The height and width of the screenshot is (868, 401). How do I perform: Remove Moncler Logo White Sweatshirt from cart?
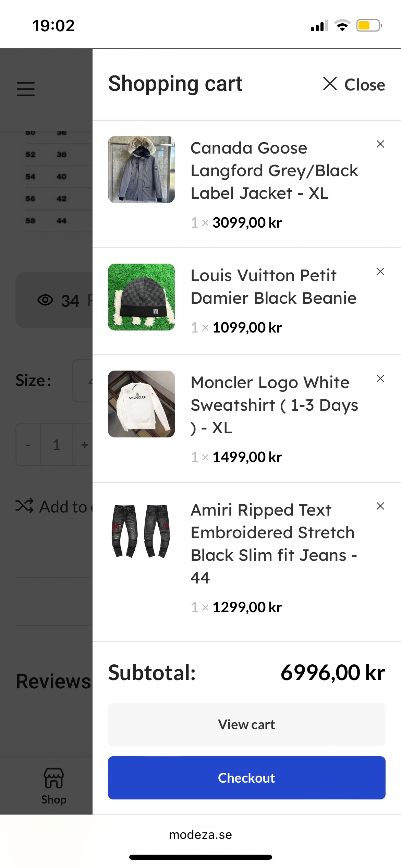click(x=380, y=378)
